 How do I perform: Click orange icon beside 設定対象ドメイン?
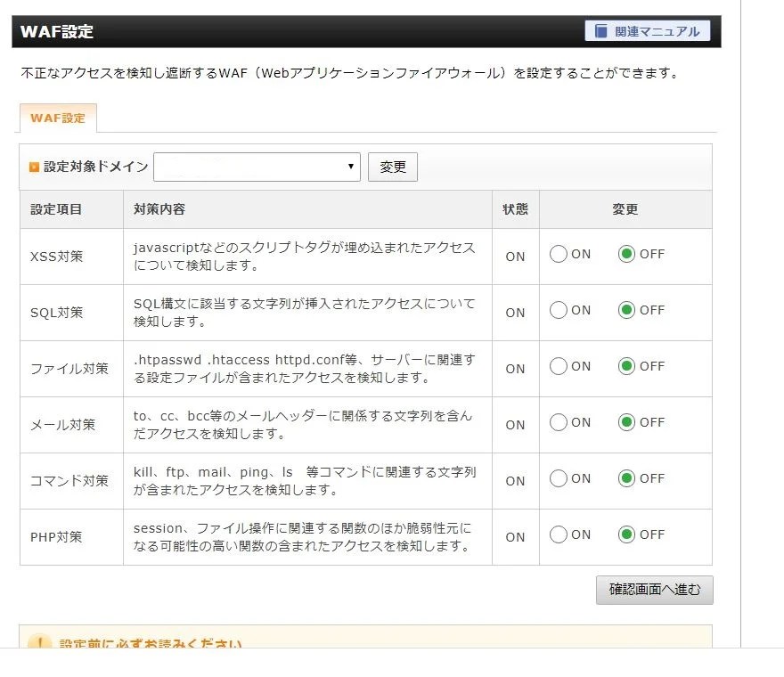[34, 167]
